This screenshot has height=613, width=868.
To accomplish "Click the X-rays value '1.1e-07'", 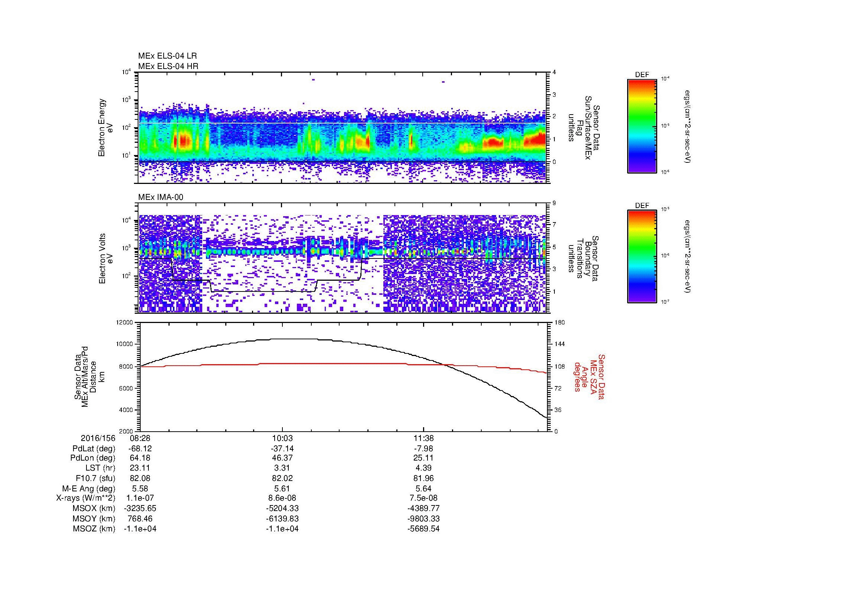I will click(140, 498).
